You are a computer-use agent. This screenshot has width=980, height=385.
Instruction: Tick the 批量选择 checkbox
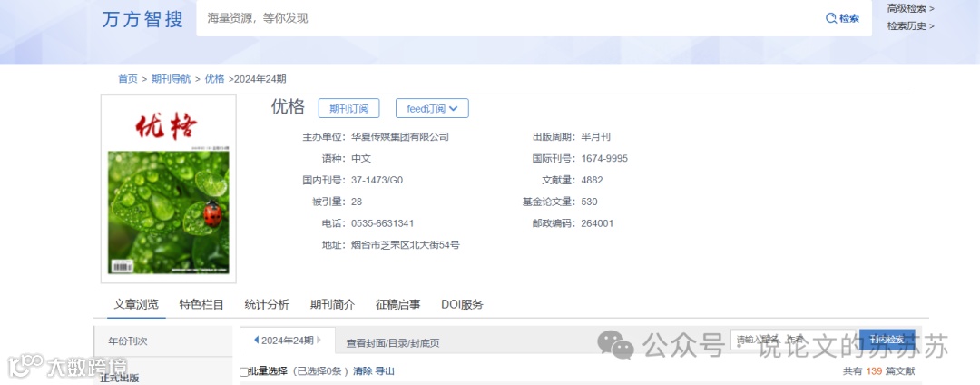[244, 372]
